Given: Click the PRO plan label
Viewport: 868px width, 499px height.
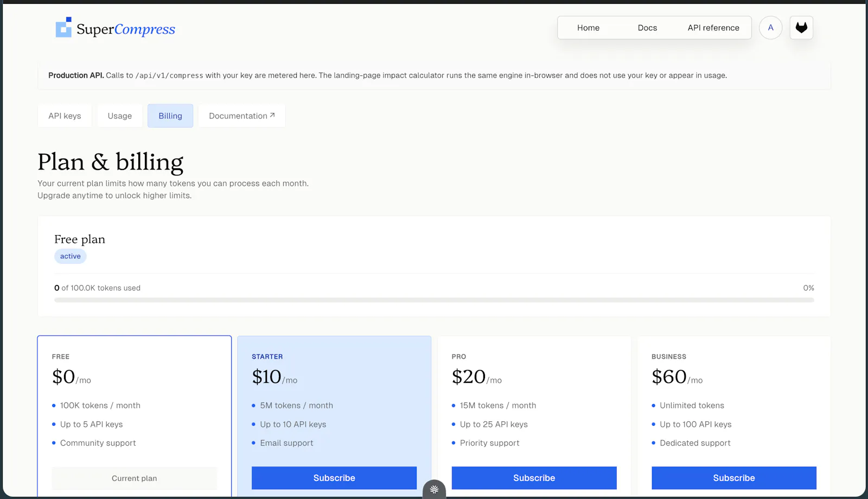Looking at the screenshot, I should click(x=459, y=357).
